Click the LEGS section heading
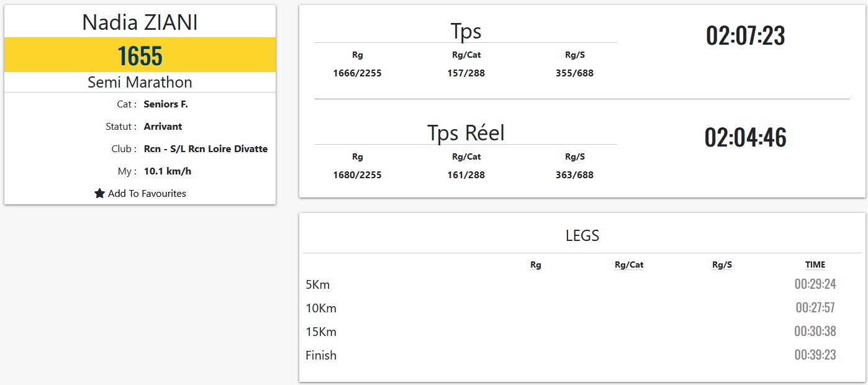This screenshot has height=385, width=868. coord(582,235)
